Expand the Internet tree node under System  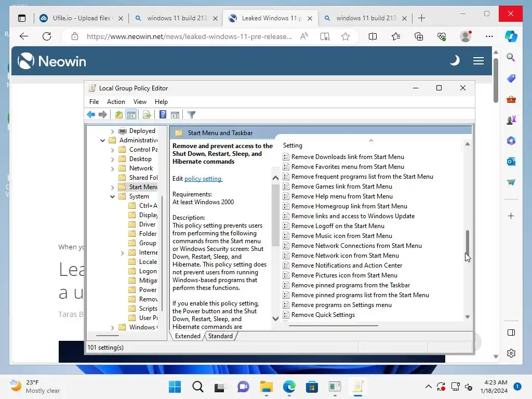pyautogui.click(x=122, y=253)
